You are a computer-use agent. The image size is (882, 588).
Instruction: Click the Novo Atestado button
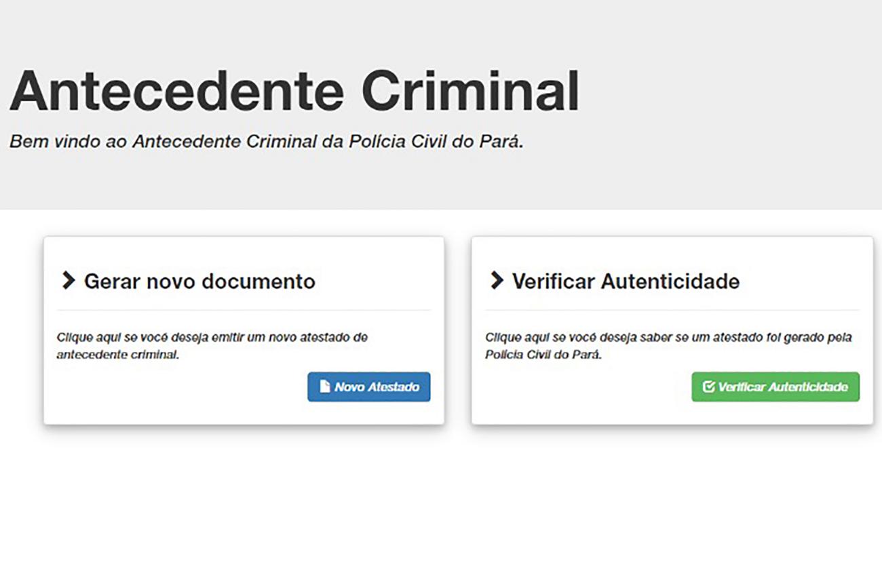pos(369,387)
